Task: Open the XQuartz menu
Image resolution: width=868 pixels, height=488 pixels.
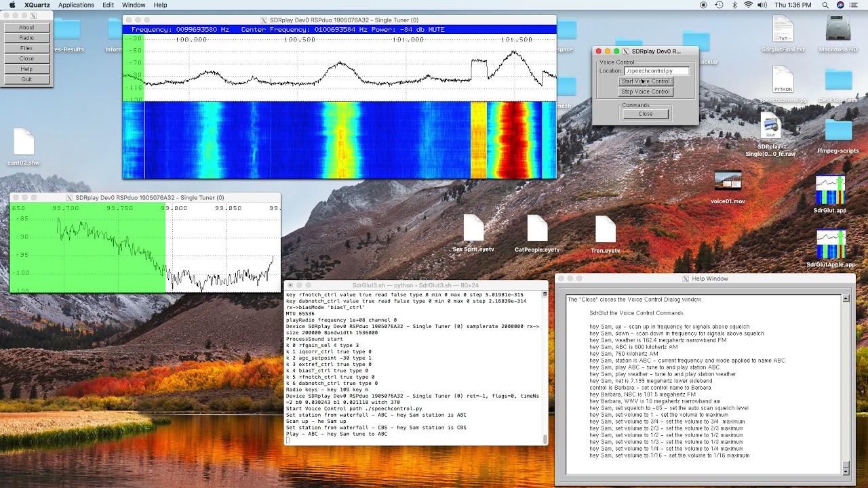Action: pyautogui.click(x=37, y=5)
